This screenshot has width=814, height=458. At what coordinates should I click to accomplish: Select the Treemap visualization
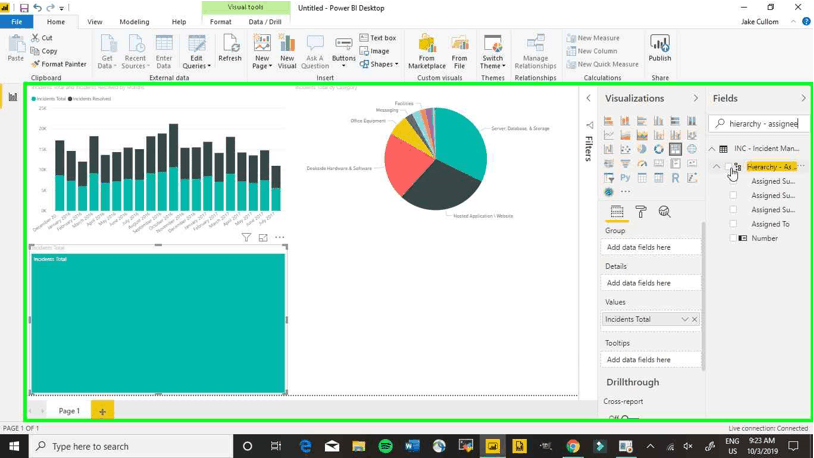(x=675, y=149)
